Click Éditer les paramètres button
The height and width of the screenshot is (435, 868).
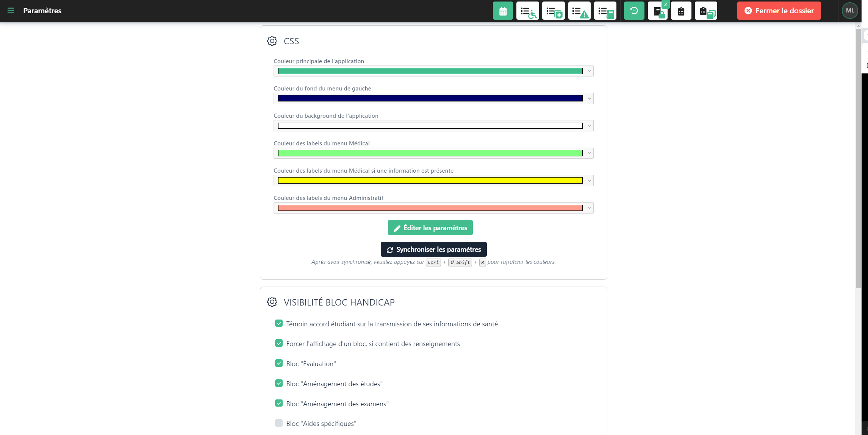[430, 228]
